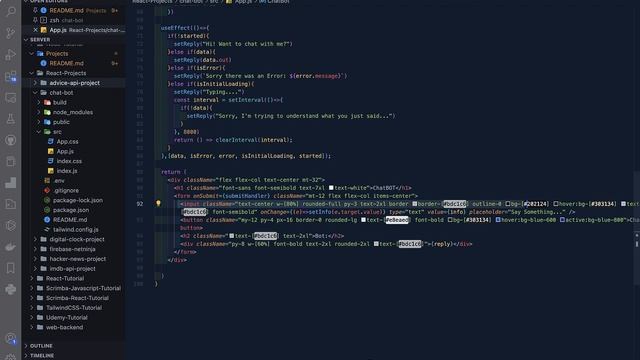Collapse the React-Projects folder

pyautogui.click(x=32, y=73)
